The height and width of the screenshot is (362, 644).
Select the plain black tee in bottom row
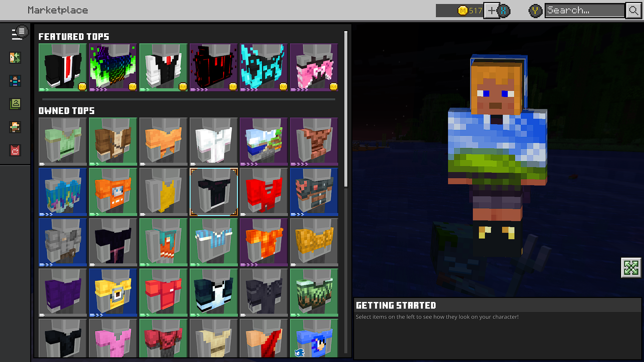63,338
